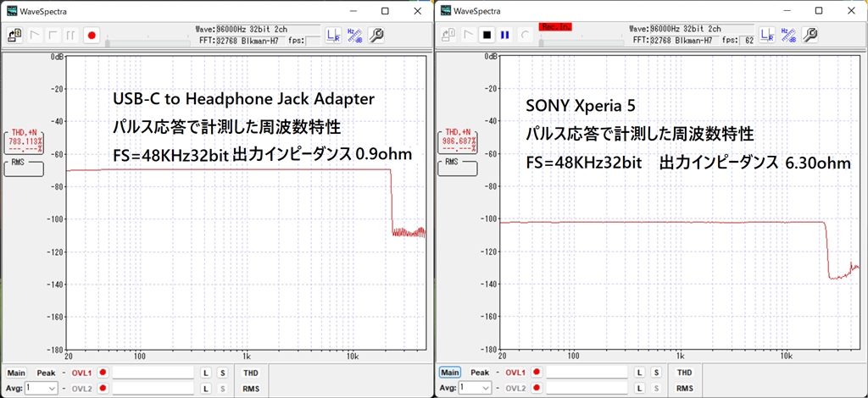Open the Avg dropdown in right window
868x398 pixels.
[475, 388]
